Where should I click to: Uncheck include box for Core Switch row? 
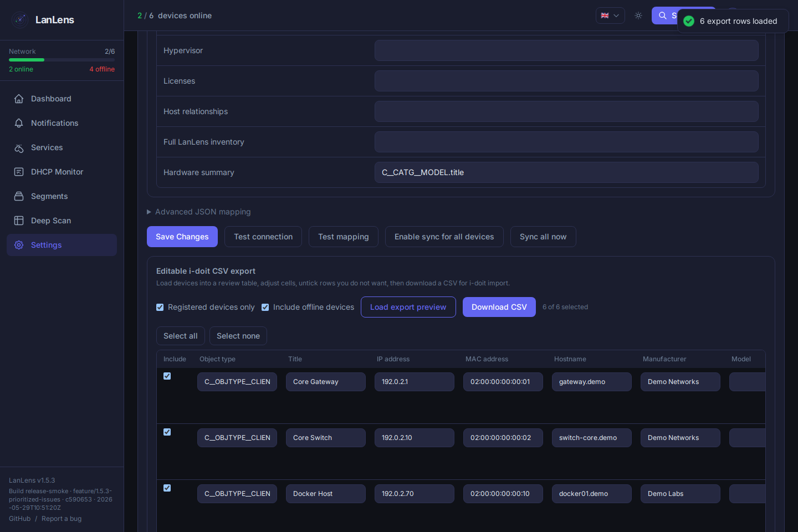[x=167, y=432]
